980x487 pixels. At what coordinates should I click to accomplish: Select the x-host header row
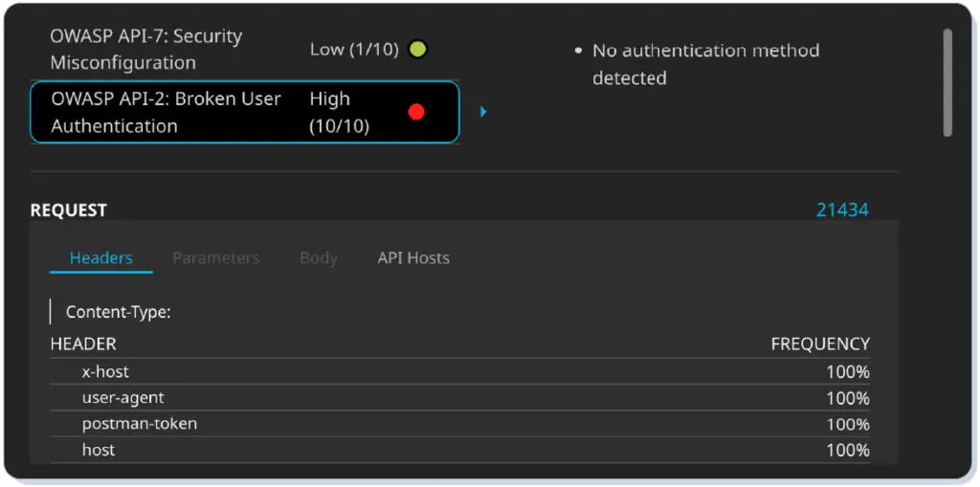pos(460,372)
